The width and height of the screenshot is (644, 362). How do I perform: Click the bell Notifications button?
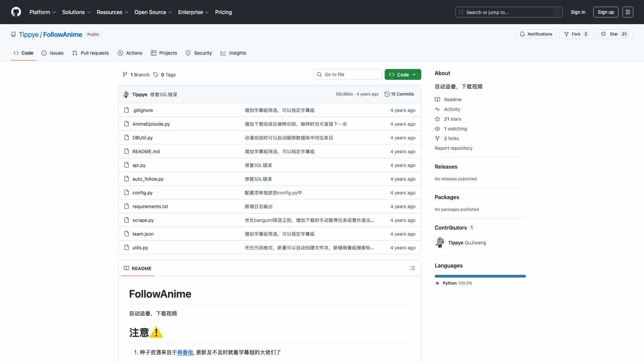pyautogui.click(x=536, y=34)
